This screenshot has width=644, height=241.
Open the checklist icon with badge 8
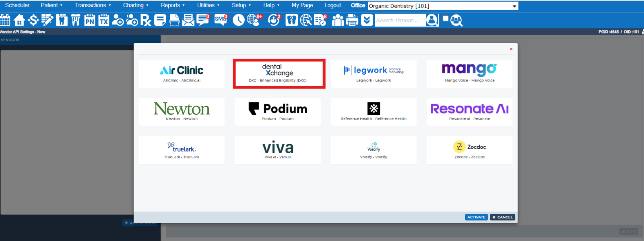point(320,20)
